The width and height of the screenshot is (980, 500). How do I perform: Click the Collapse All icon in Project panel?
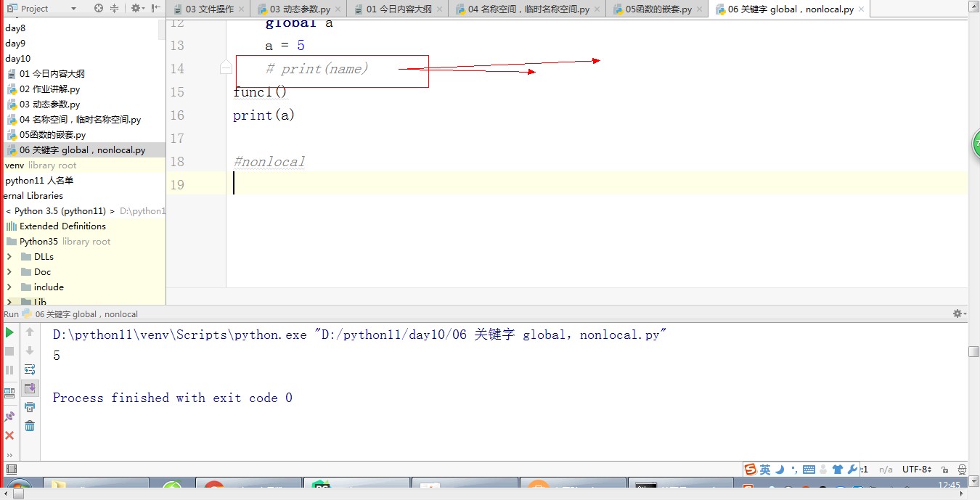click(x=115, y=9)
